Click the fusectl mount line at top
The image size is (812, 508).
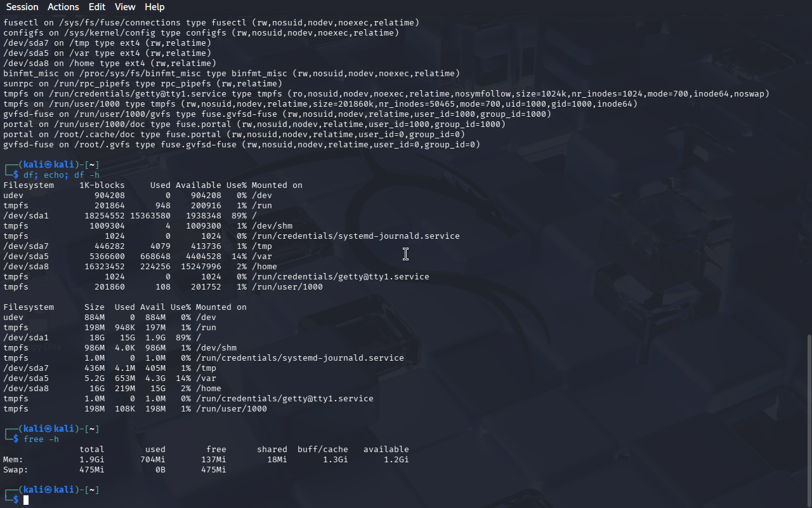coord(211,23)
